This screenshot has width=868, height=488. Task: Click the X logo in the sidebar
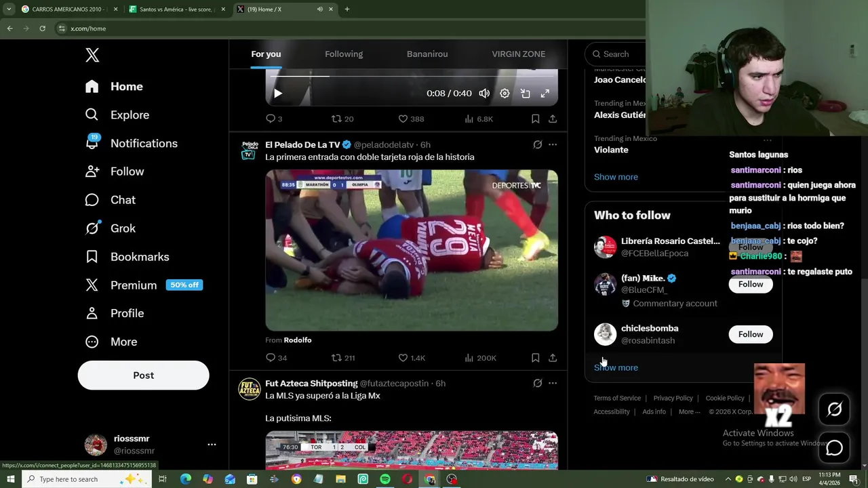92,55
